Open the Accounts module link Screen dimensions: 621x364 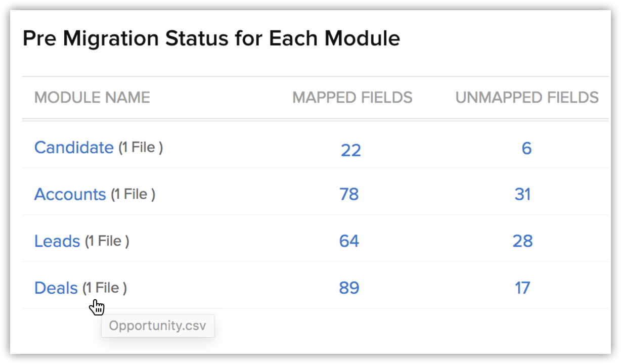(x=70, y=194)
